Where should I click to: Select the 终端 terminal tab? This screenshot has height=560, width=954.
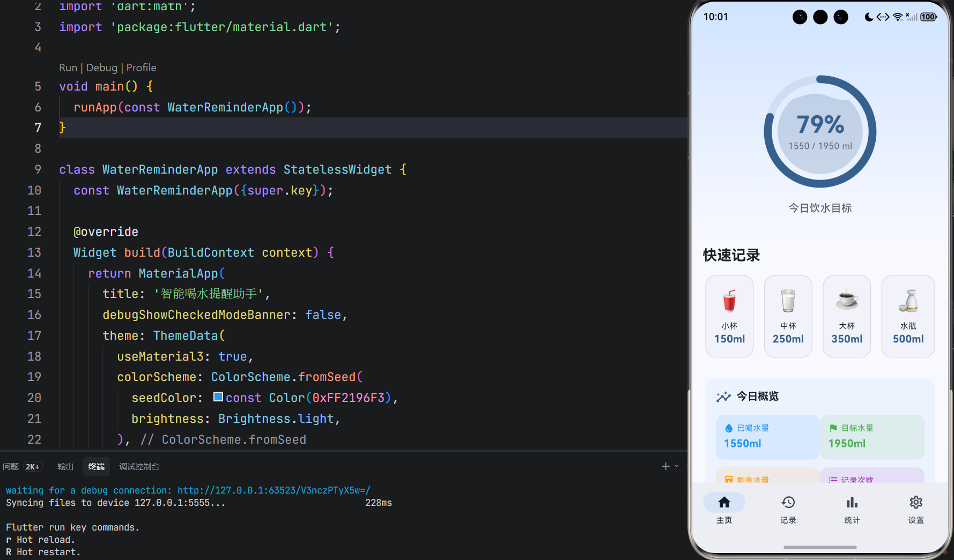coord(97,467)
